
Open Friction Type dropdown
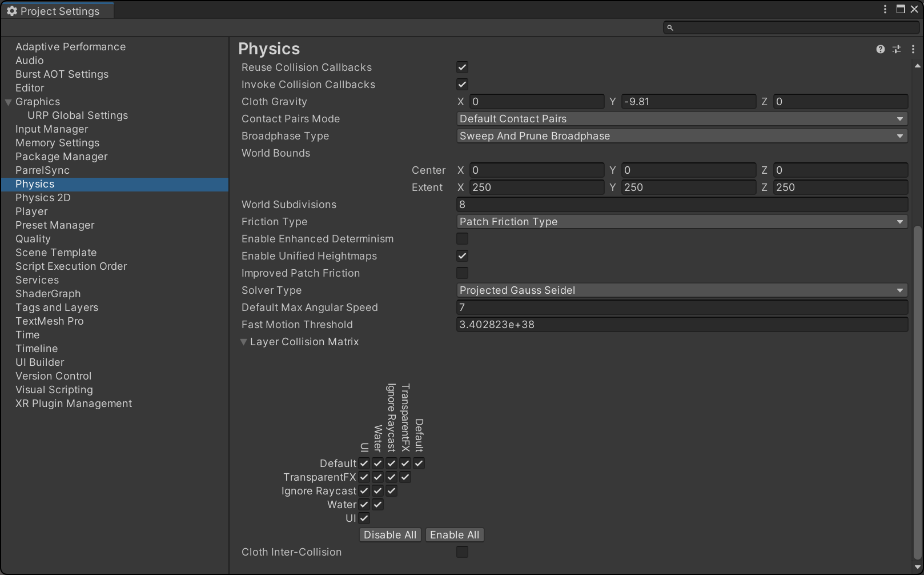tap(682, 222)
